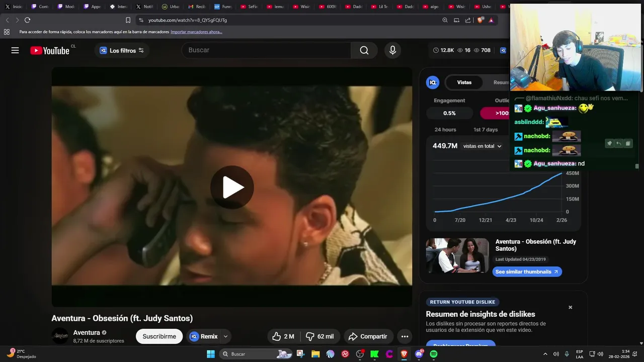Subscribe with the Suscribirme button
Viewport: 644px width, 362px height.
(159, 336)
